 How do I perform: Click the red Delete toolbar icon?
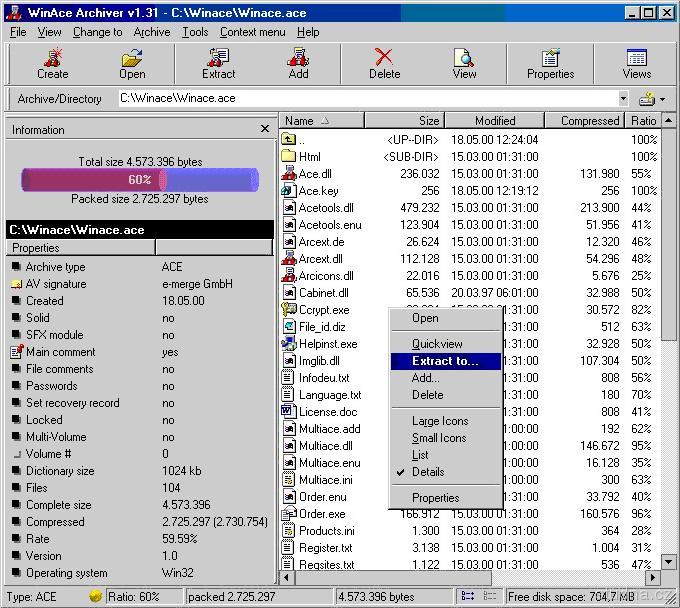(x=384, y=63)
